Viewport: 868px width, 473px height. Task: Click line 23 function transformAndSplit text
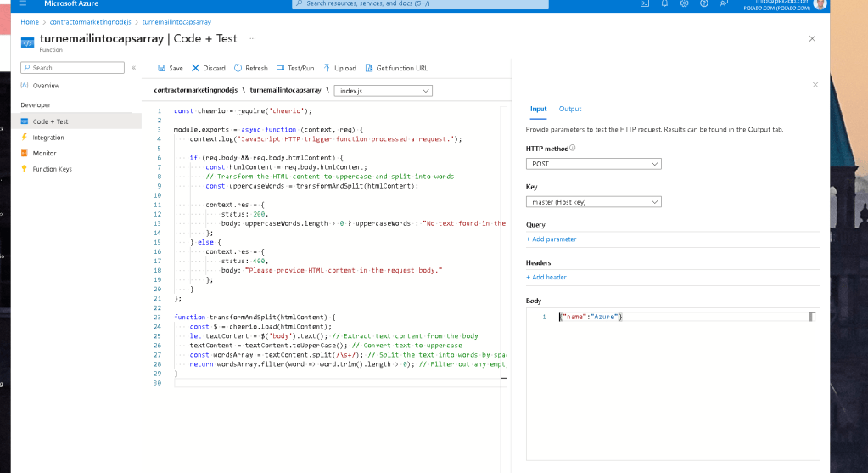pyautogui.click(x=255, y=318)
